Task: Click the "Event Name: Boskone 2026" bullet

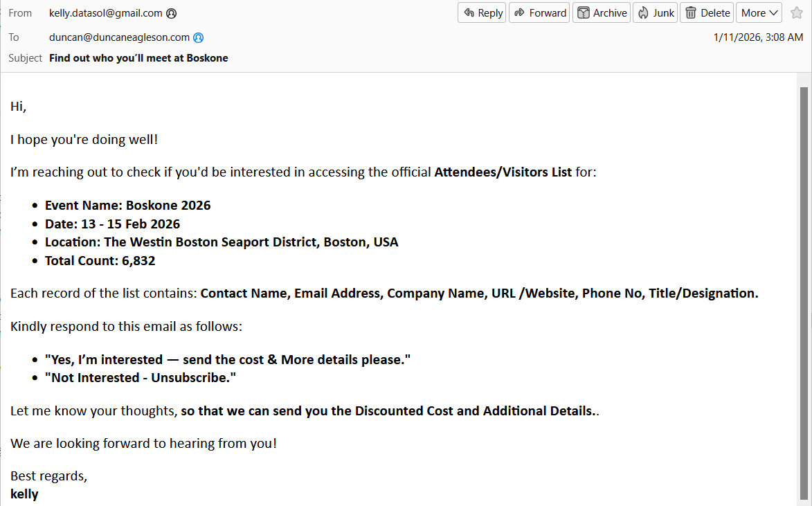Action: pos(127,206)
